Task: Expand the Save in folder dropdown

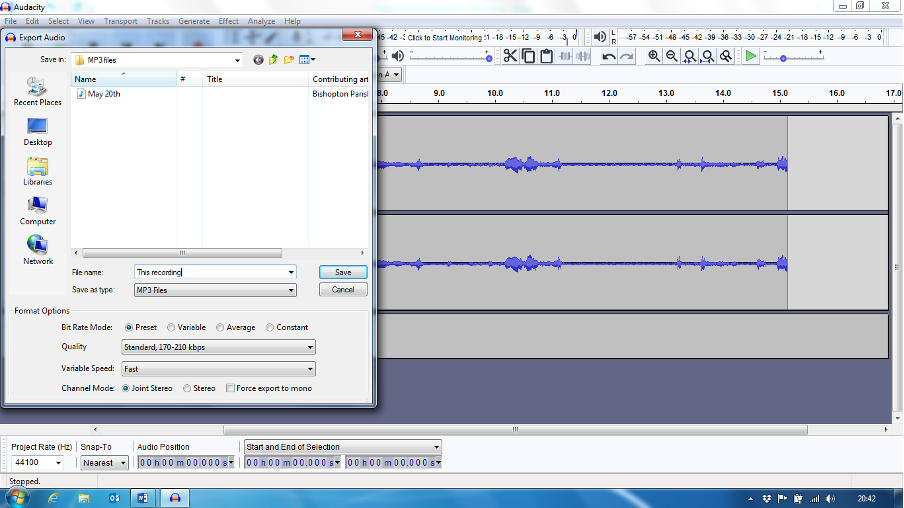Action: pyautogui.click(x=237, y=60)
